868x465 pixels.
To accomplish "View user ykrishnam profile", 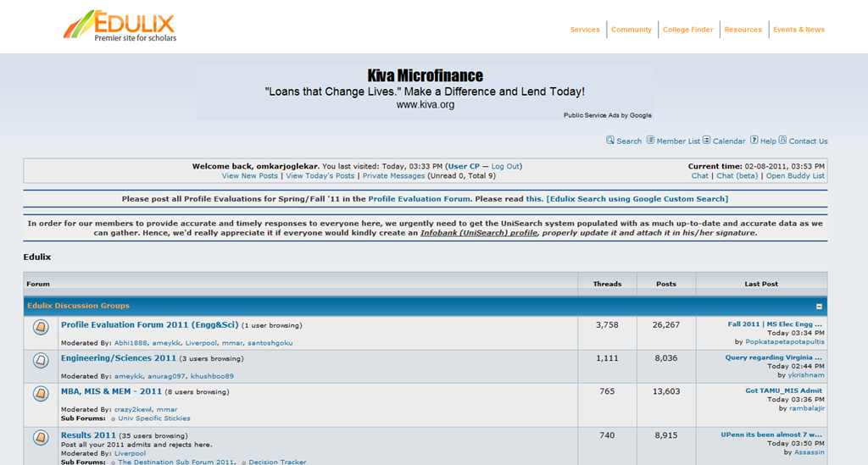I will pos(806,375).
